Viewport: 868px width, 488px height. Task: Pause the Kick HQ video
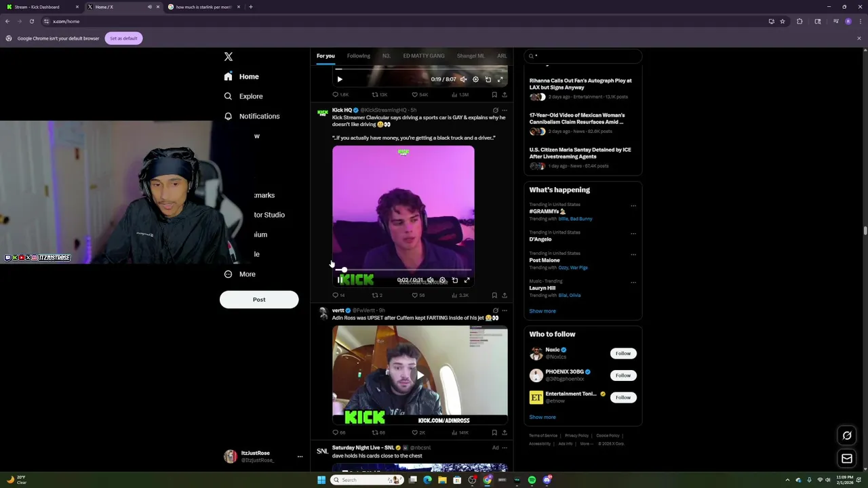340,280
